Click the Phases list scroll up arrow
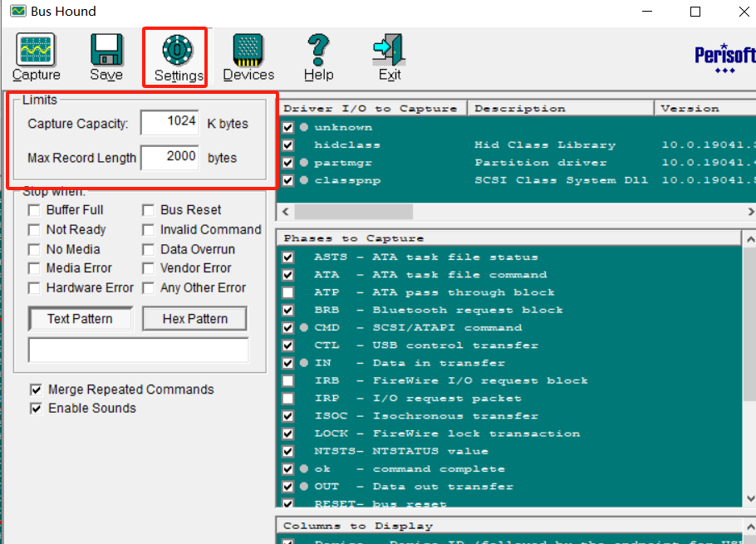This screenshot has height=544, width=756. 749,239
